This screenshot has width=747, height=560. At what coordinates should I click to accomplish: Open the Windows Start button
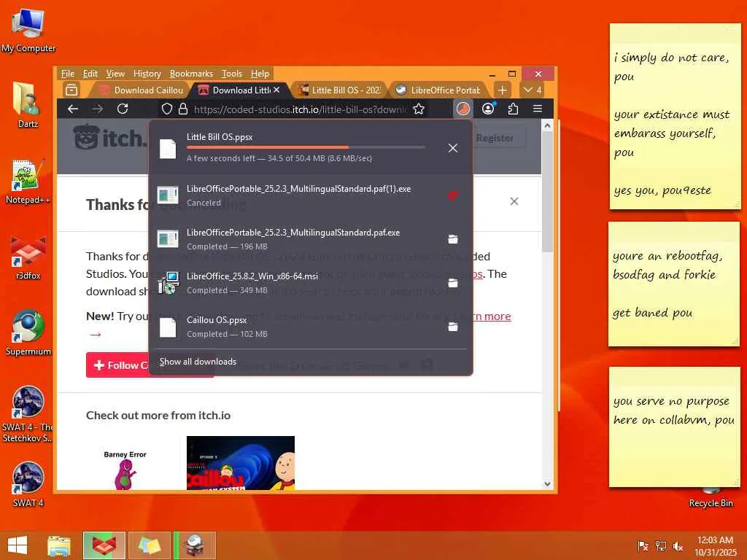click(18, 545)
